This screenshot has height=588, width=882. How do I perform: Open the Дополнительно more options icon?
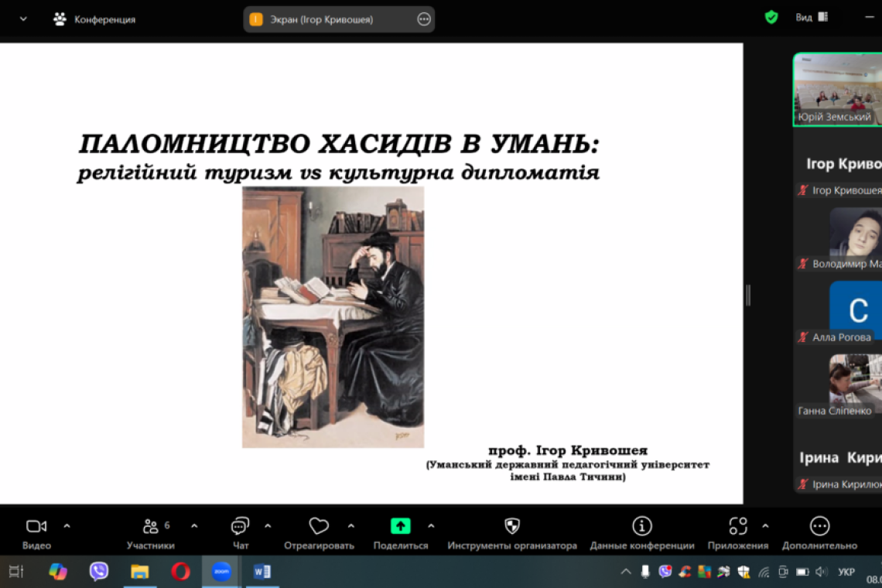[x=819, y=526]
